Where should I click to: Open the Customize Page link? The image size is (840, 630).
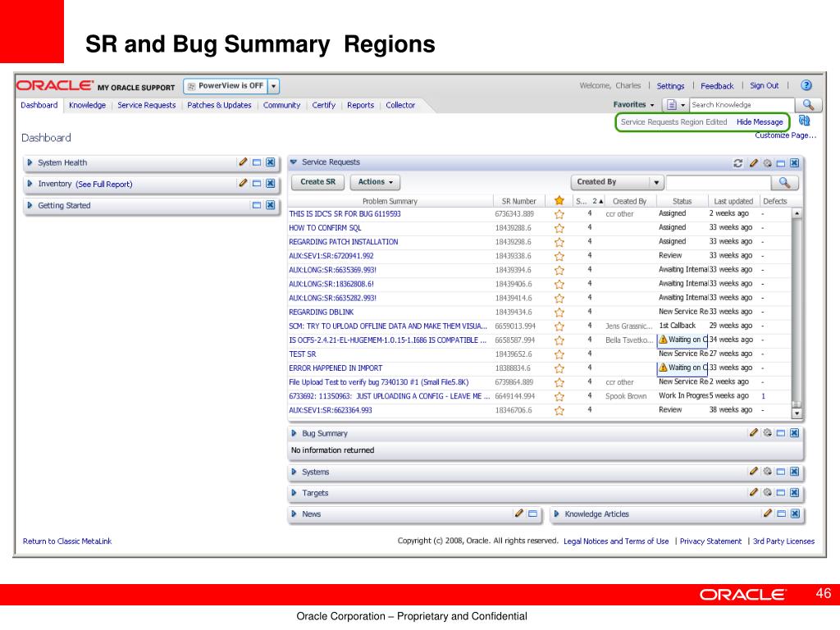coord(785,135)
